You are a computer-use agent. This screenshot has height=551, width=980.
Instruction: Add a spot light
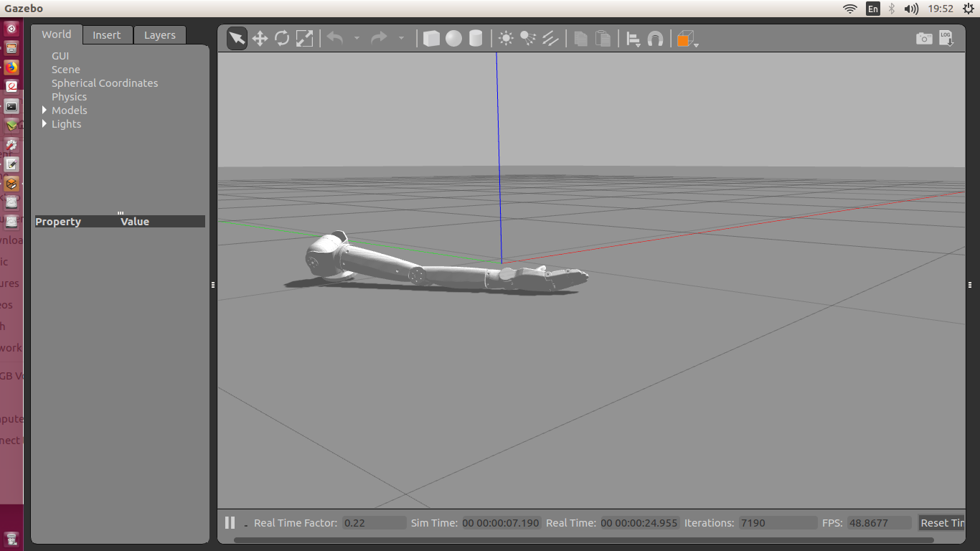coord(528,38)
